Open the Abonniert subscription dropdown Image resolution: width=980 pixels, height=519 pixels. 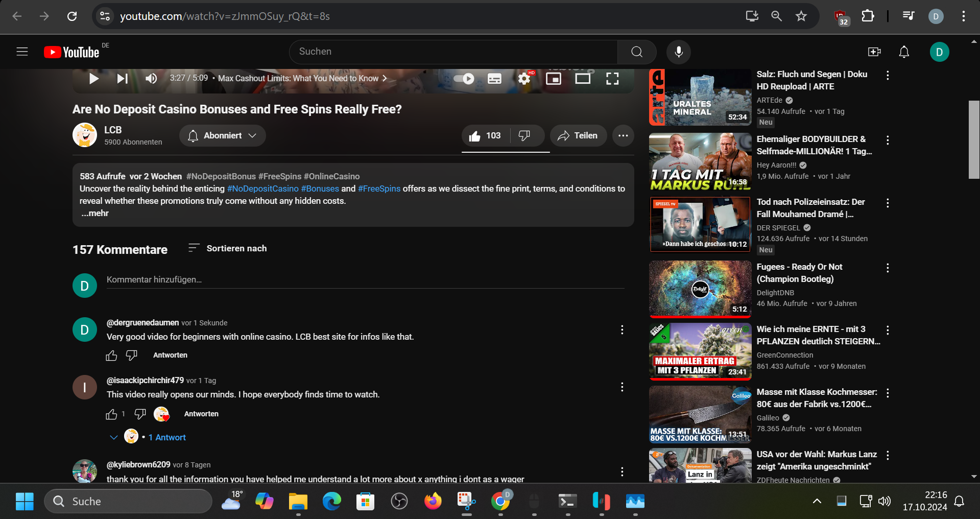[223, 136]
